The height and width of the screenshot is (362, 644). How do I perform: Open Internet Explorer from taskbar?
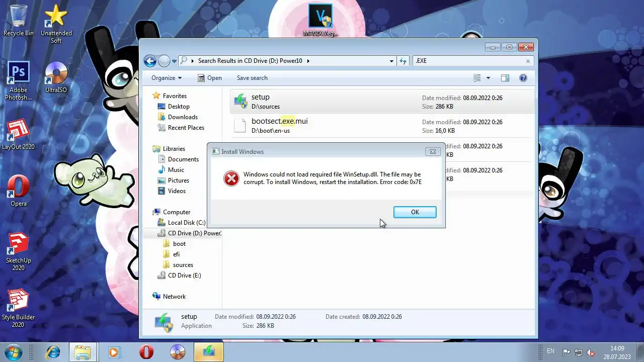pyautogui.click(x=52, y=351)
